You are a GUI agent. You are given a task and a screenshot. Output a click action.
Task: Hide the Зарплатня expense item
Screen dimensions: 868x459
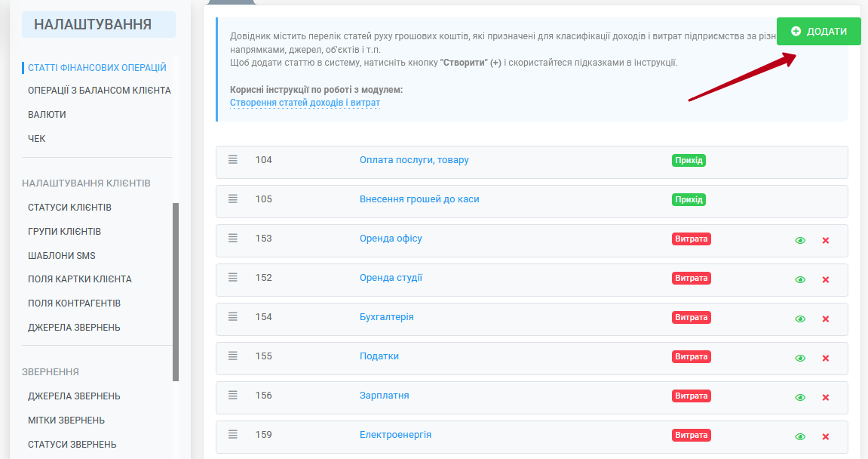[800, 397]
